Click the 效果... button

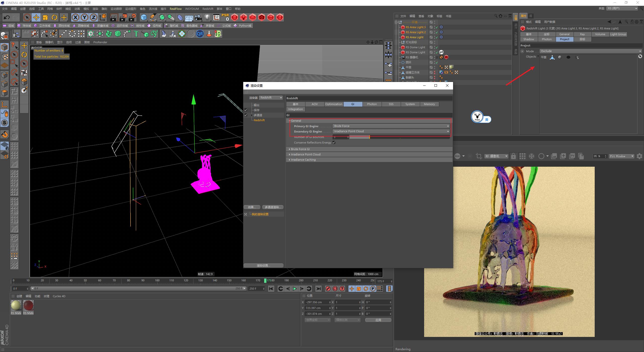point(252,207)
